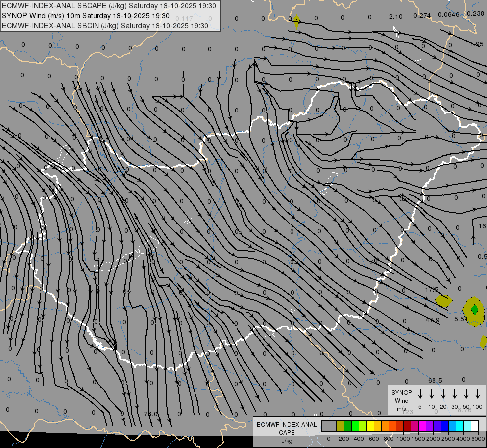This screenshot has height=448, width=487.
Task: Click the 20 m/s arrow in the wind legend
Action: [443, 394]
